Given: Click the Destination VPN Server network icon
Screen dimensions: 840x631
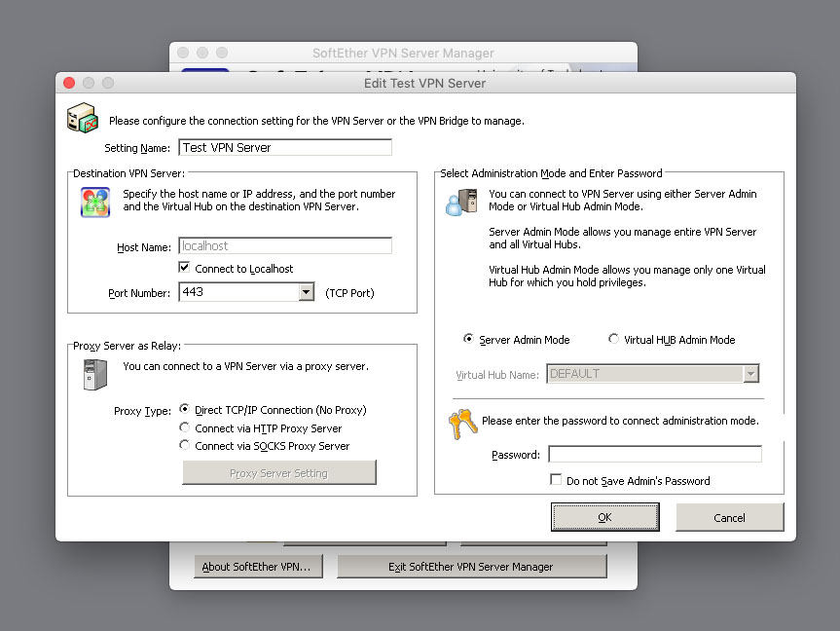Looking at the screenshot, I should click(94, 202).
